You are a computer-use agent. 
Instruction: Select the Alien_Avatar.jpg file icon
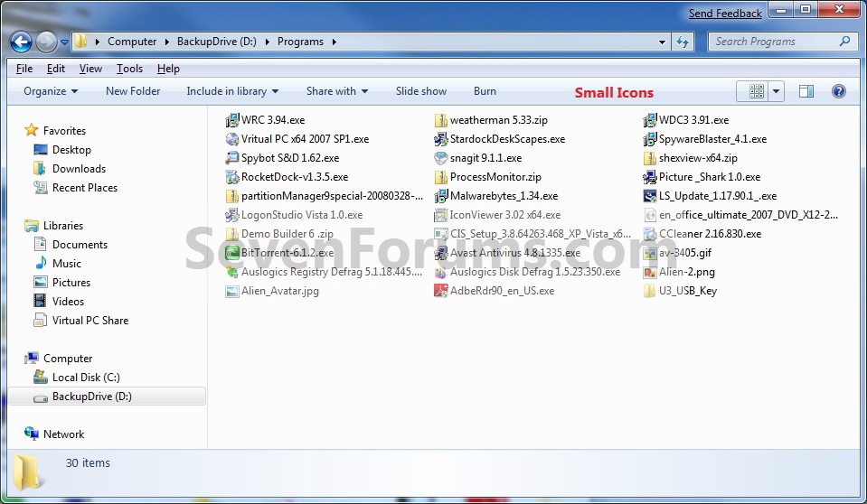coord(232,291)
